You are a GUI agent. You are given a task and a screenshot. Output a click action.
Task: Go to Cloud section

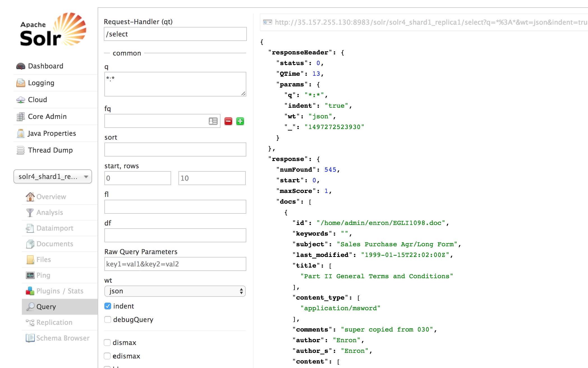coord(38,100)
